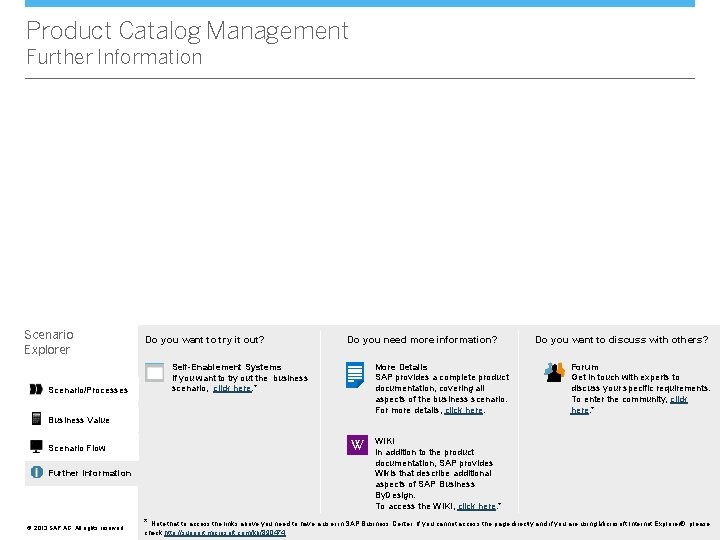720x540 pixels.
Task: Click the Scenario Flow monitor icon
Action: pos(36,447)
